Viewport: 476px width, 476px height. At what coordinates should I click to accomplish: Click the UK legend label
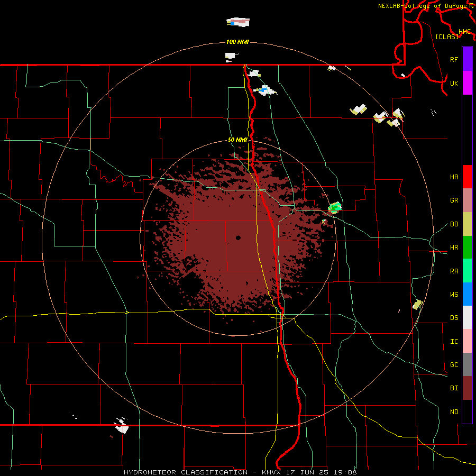click(x=454, y=83)
